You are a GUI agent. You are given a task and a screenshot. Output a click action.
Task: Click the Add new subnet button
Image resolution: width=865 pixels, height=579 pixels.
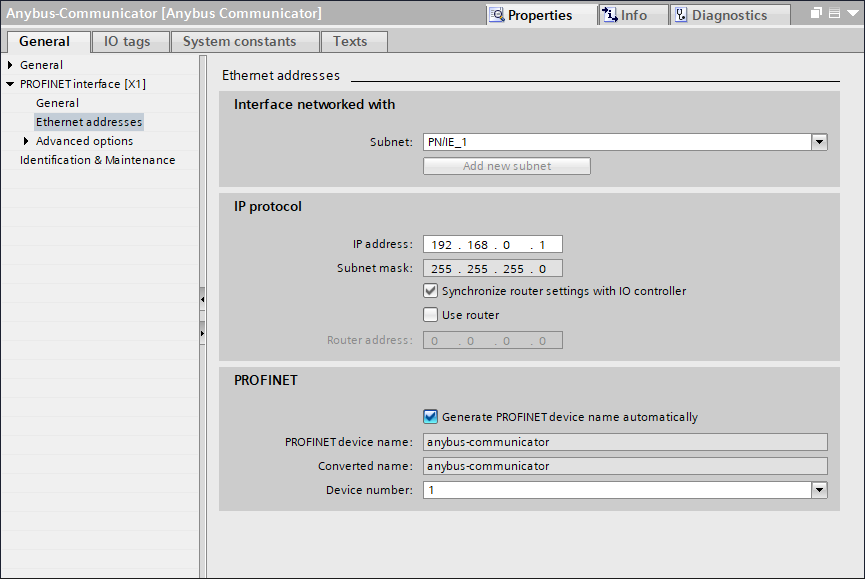coord(506,166)
